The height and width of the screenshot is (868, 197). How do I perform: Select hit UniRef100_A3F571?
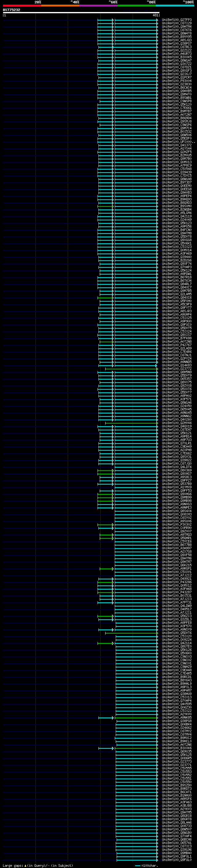coord(177,399)
